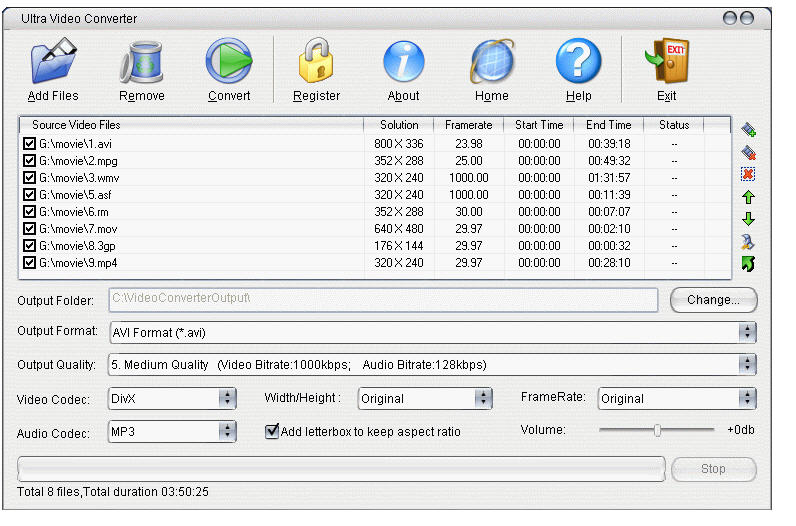796x526 pixels.
Task: Click the Add Files text label
Action: [x=53, y=96]
